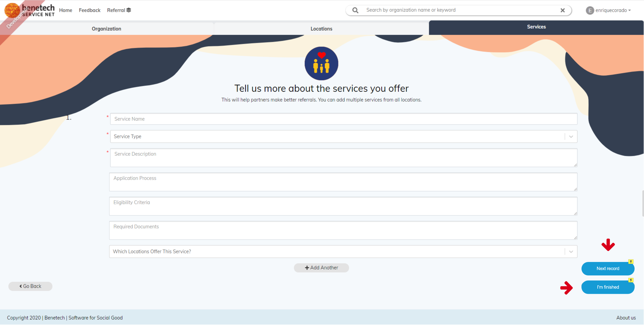This screenshot has height=325, width=644.
Task: Click the lightning badge on I'm finished
Action: (x=631, y=280)
